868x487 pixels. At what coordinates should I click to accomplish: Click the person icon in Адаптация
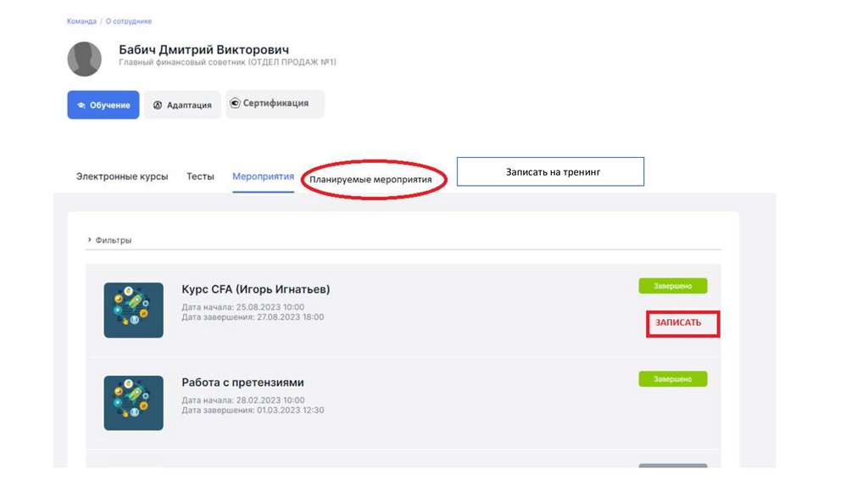tap(158, 105)
